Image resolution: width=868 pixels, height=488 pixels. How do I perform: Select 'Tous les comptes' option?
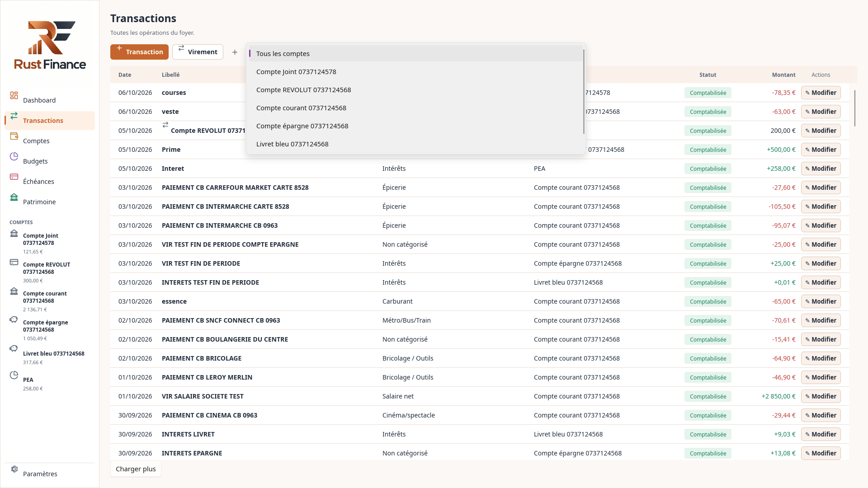(x=415, y=53)
